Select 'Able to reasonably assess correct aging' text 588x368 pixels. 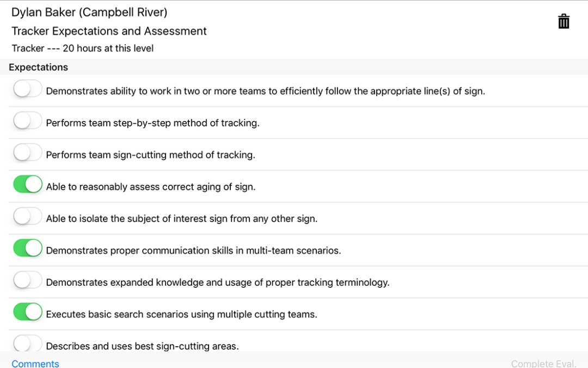(x=151, y=187)
